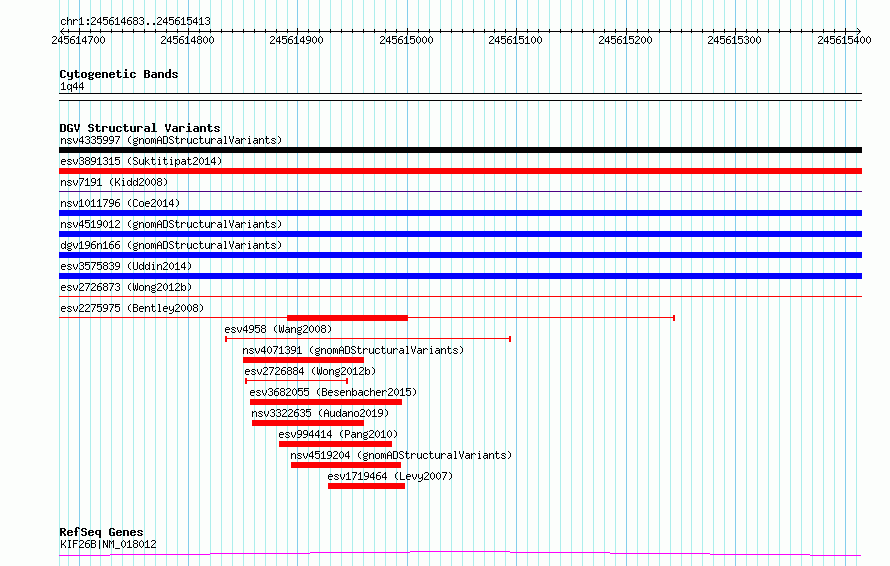Open the esv1719464 (Levy2007) label

(391, 476)
